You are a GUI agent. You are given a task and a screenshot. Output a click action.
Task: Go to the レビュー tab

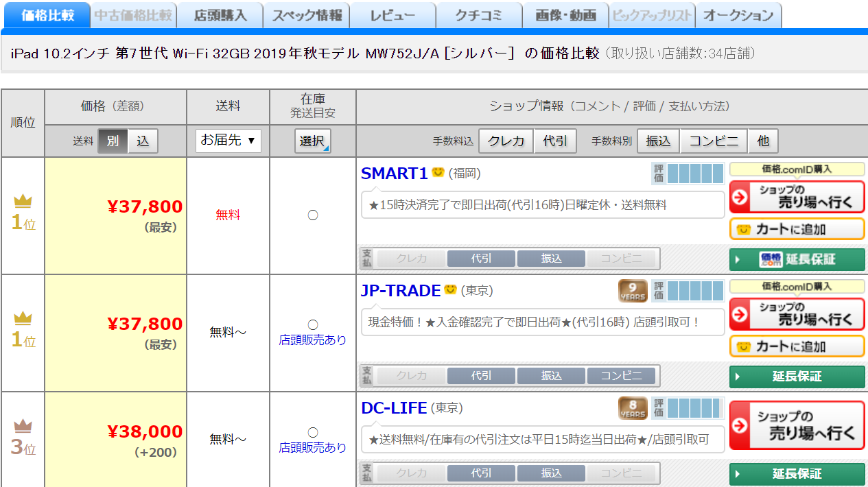(x=392, y=15)
